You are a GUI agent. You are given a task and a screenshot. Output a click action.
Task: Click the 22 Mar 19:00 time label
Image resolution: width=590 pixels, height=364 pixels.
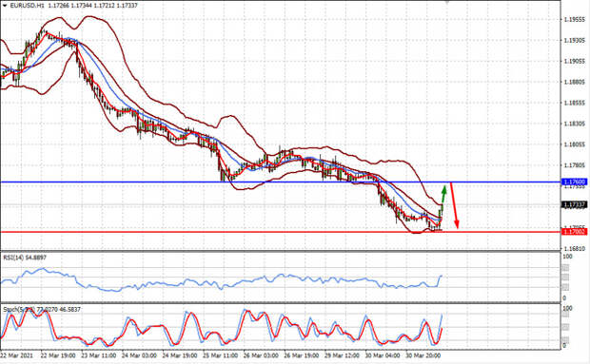click(x=58, y=355)
